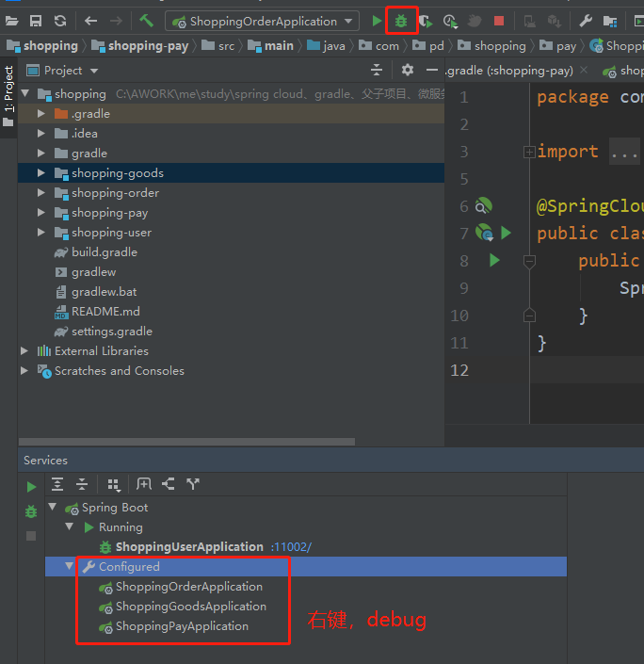Image resolution: width=644 pixels, height=664 pixels.
Task: Collapse the Running services node
Action: point(70,526)
